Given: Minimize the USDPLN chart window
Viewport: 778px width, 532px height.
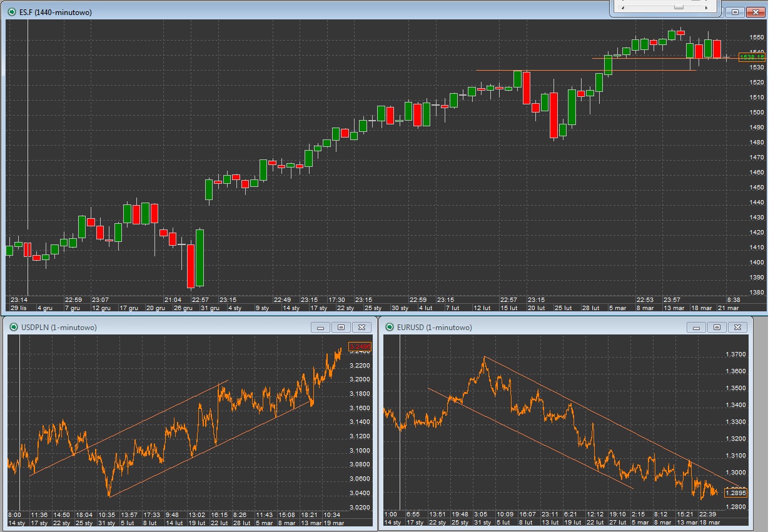Looking at the screenshot, I should 320,327.
